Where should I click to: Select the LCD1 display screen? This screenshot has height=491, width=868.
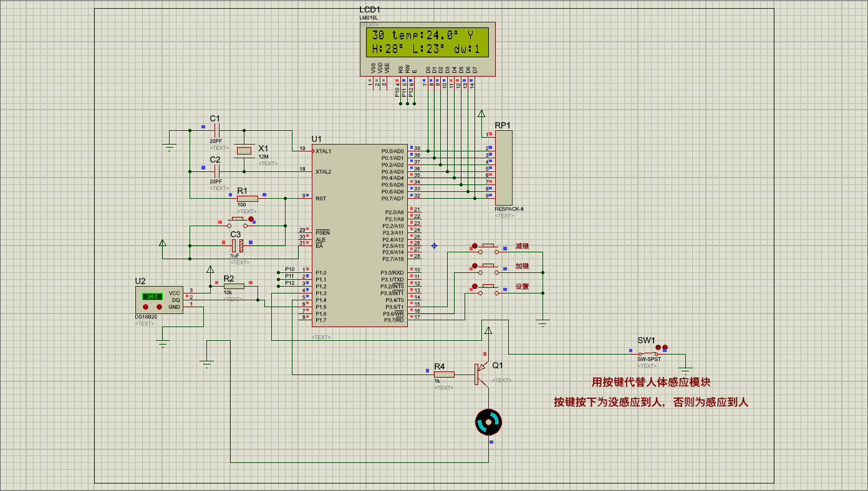(428, 42)
